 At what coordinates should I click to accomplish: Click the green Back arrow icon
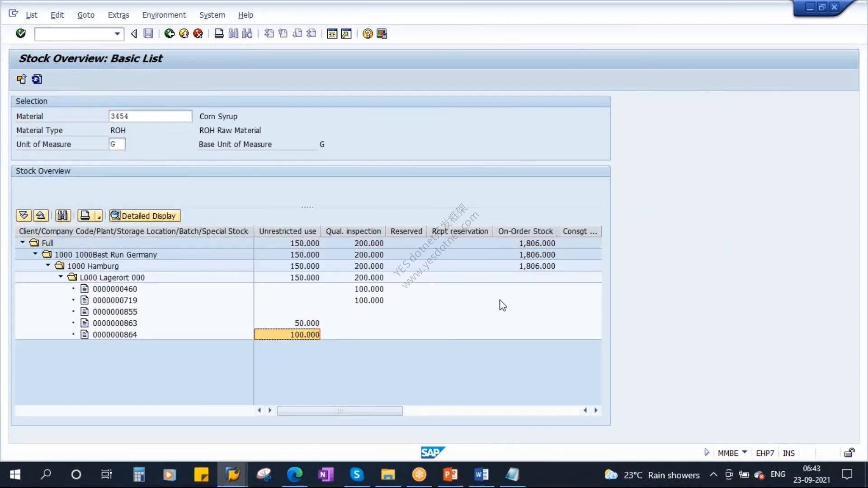coord(170,33)
